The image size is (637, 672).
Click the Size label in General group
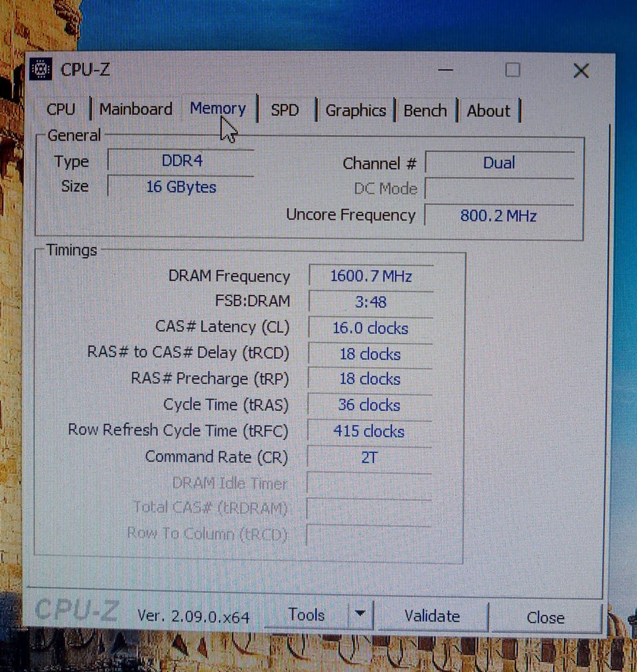74,186
